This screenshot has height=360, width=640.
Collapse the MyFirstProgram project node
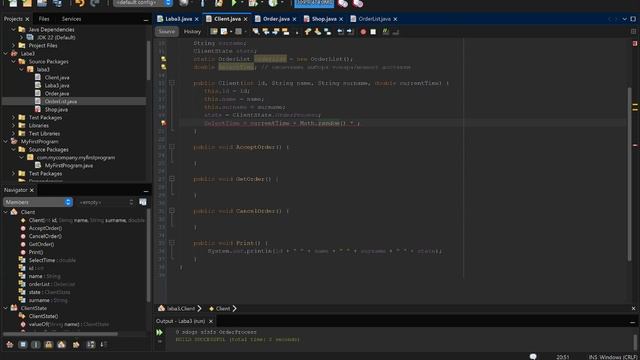[x=6, y=141]
